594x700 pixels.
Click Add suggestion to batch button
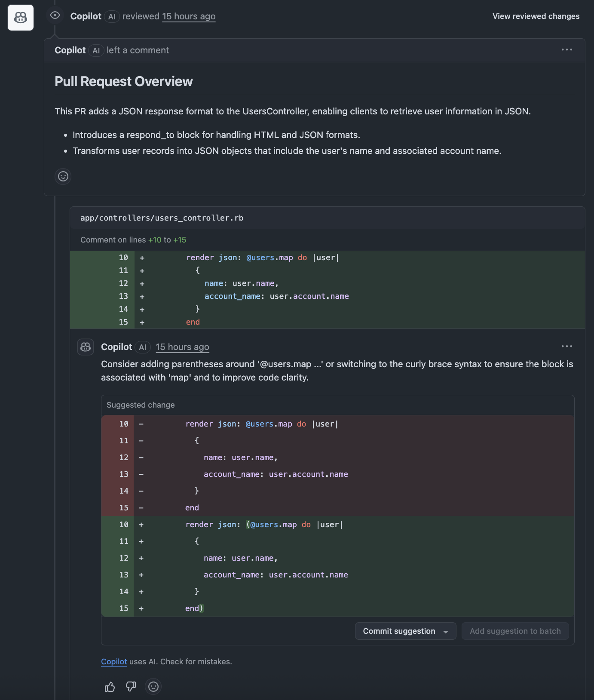click(515, 631)
